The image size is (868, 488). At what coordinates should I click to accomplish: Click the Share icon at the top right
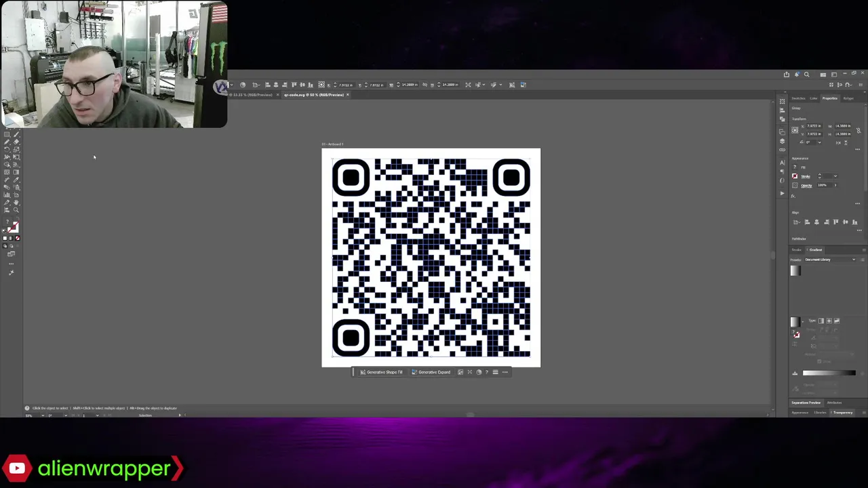point(787,75)
